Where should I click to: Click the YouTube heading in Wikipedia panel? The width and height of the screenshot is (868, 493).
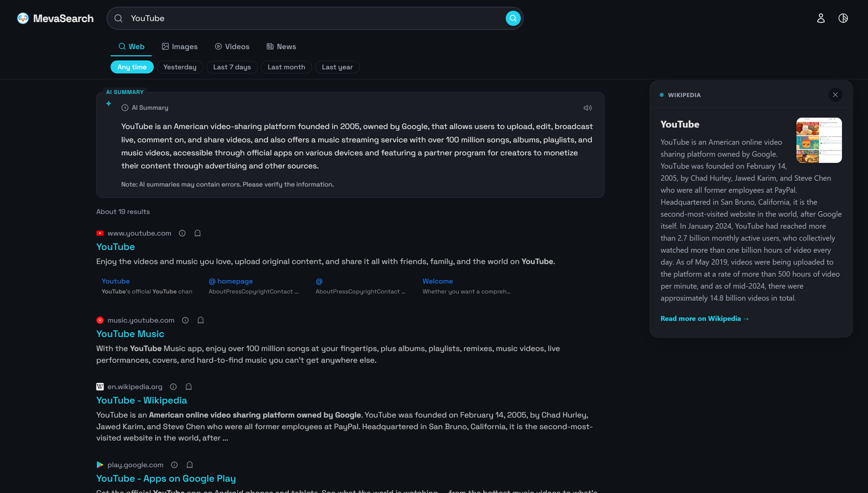(680, 124)
